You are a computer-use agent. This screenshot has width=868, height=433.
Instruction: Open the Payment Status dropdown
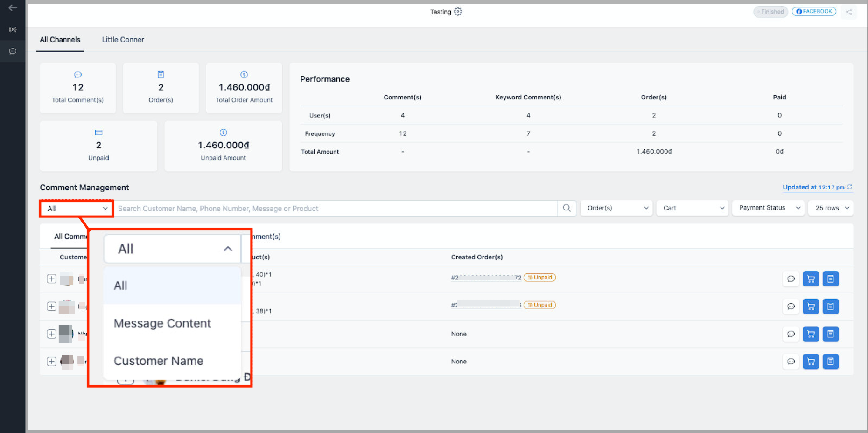pos(769,208)
